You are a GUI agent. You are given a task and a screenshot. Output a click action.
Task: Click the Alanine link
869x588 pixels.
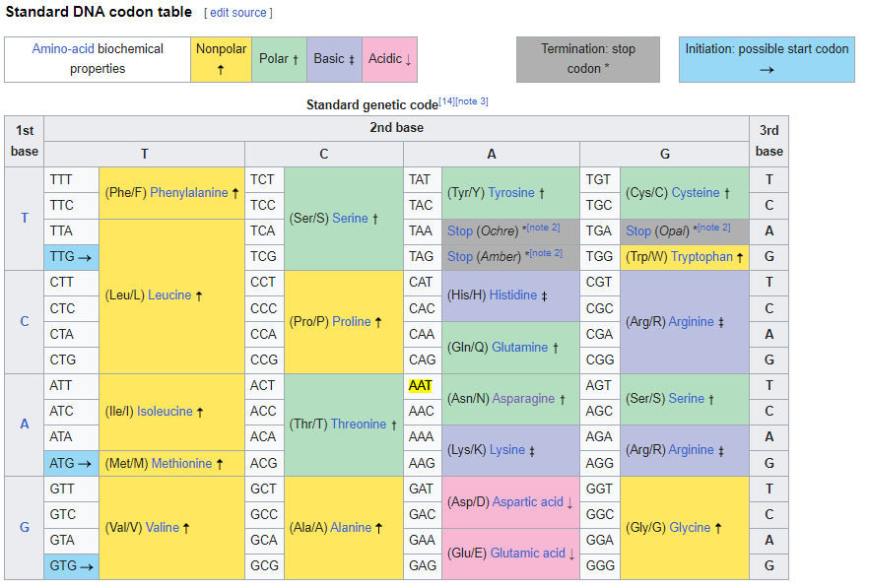(351, 527)
